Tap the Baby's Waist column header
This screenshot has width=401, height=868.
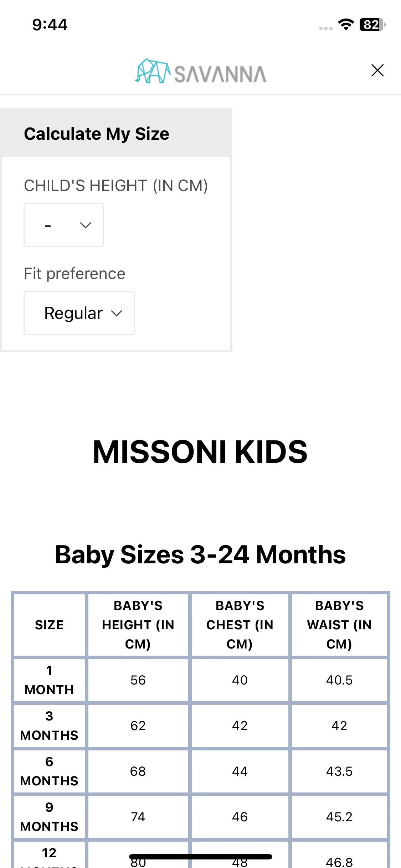click(x=339, y=625)
